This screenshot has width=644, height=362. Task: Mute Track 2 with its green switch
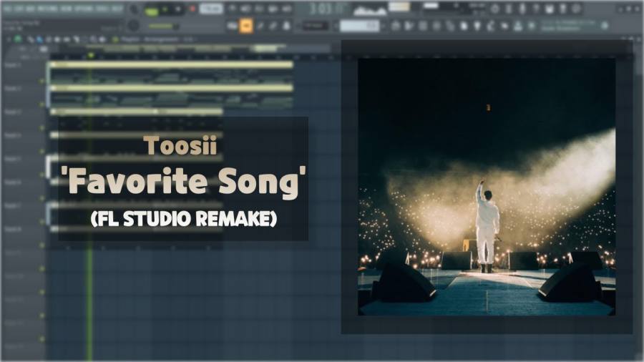(42, 104)
